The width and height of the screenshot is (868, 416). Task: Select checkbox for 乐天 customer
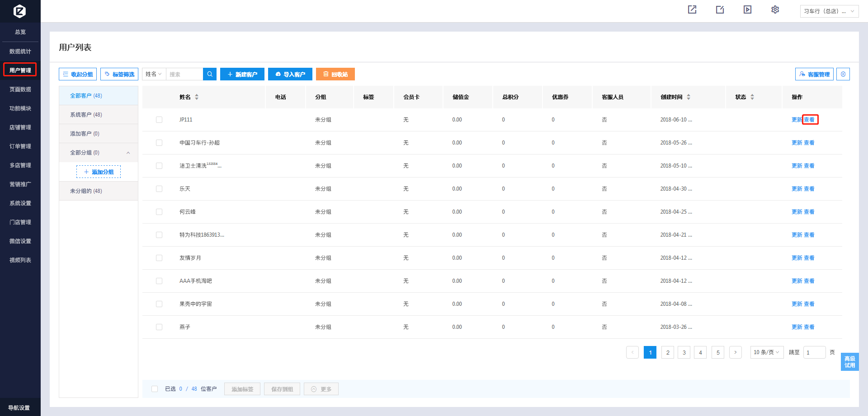tap(159, 189)
